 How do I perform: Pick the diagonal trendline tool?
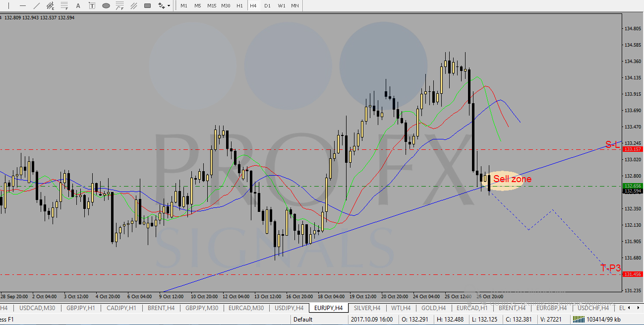(36, 5)
